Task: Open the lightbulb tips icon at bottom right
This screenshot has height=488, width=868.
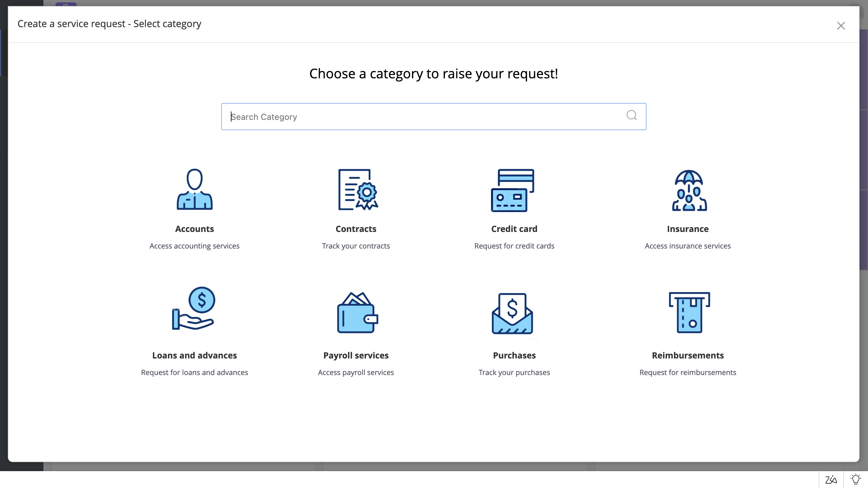Action: (856, 479)
